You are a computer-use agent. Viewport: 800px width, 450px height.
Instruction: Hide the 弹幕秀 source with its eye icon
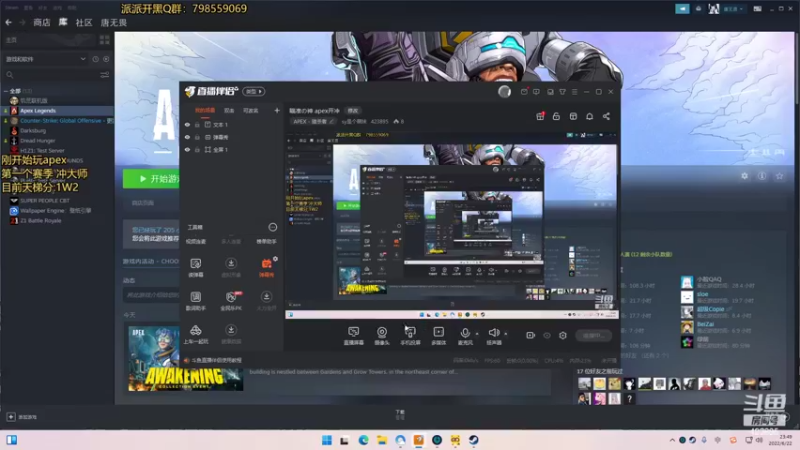pyautogui.click(x=187, y=137)
